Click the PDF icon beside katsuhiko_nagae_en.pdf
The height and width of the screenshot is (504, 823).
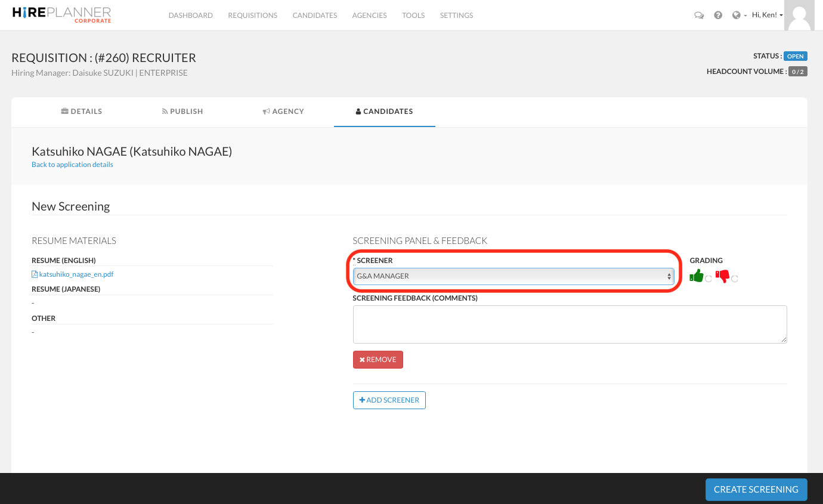35,274
